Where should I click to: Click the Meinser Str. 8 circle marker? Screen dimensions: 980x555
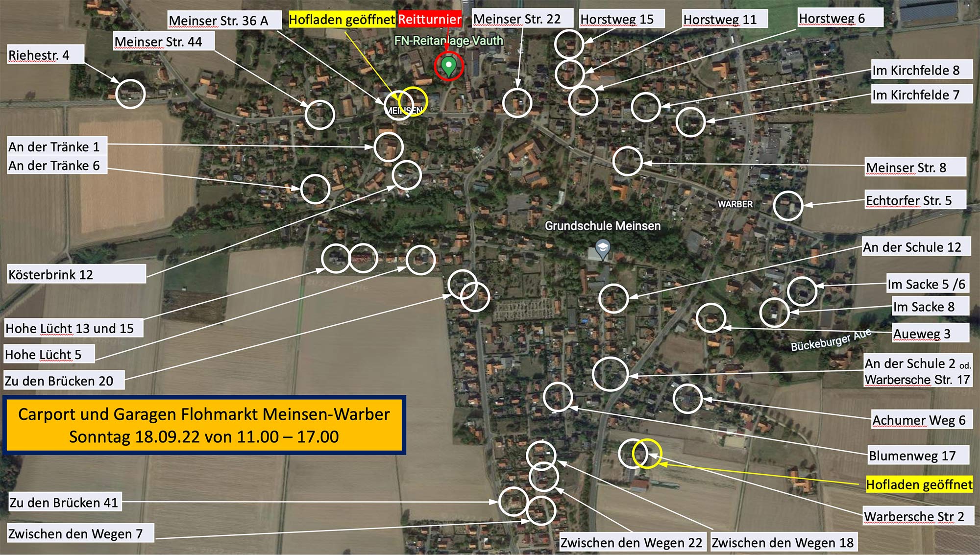627,161
